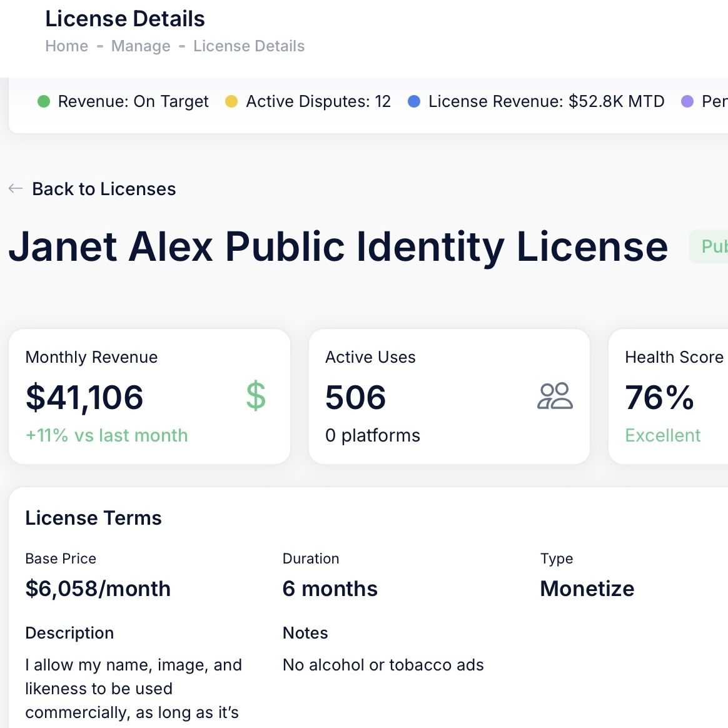Click License Revenue $52.8K MTD status
Image resolution: width=728 pixels, height=728 pixels.
(546, 101)
